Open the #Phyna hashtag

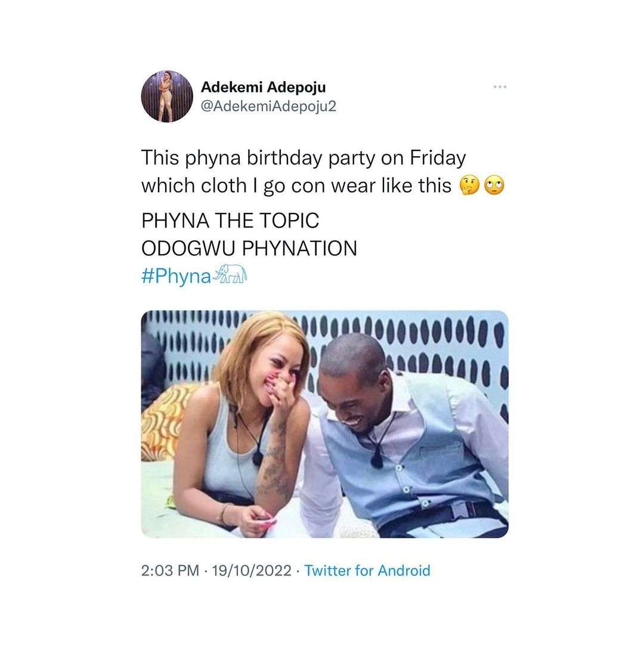click(x=176, y=278)
